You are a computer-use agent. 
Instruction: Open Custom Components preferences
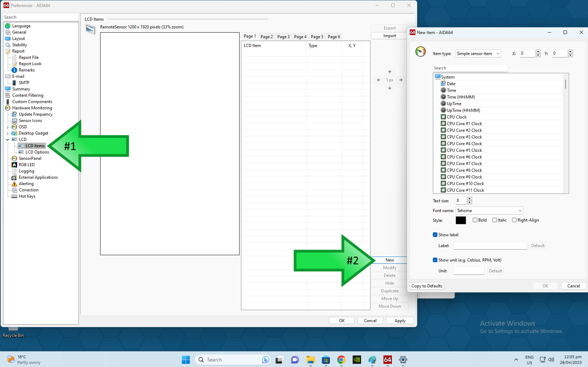tap(32, 102)
